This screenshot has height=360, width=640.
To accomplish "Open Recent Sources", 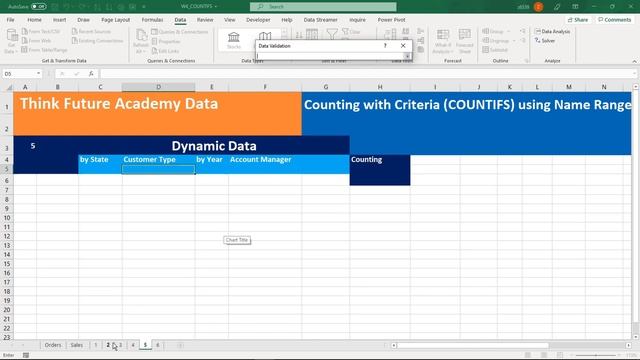I will tap(91, 31).
